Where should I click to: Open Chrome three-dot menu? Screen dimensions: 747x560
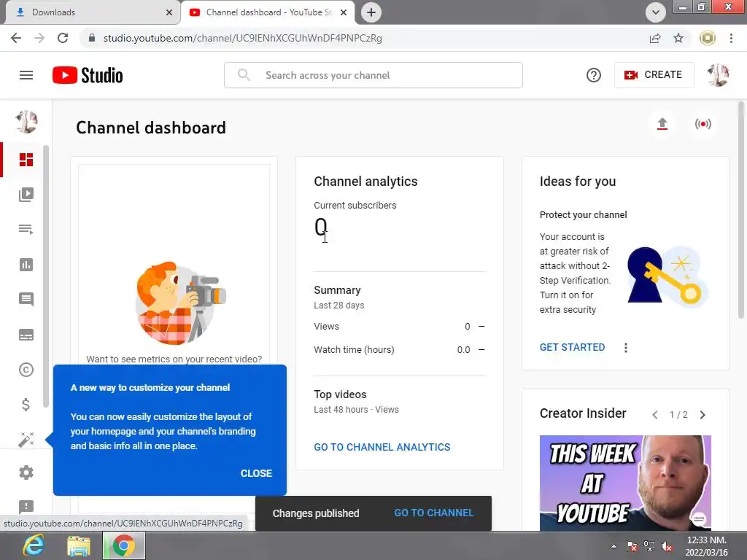coord(731,38)
